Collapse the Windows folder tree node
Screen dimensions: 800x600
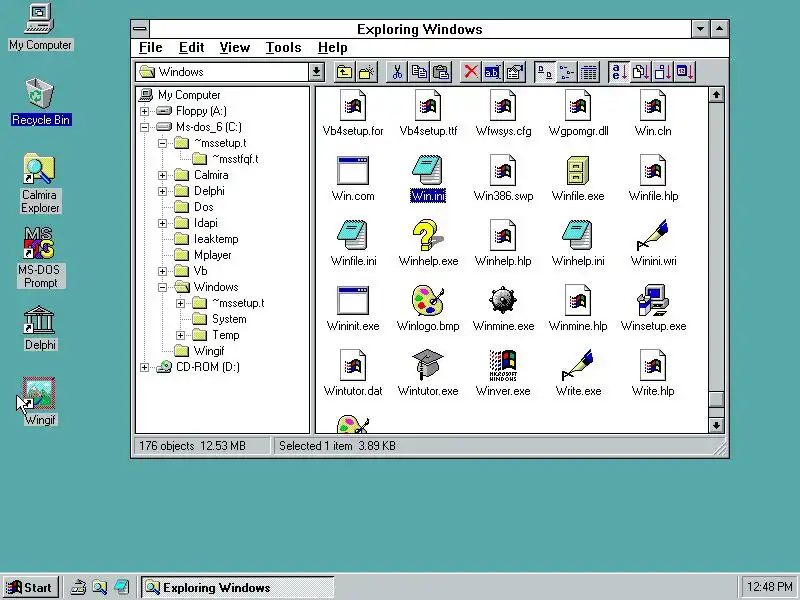[162, 287]
